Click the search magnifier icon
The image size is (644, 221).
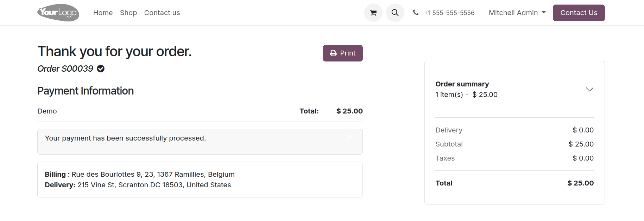pos(395,13)
